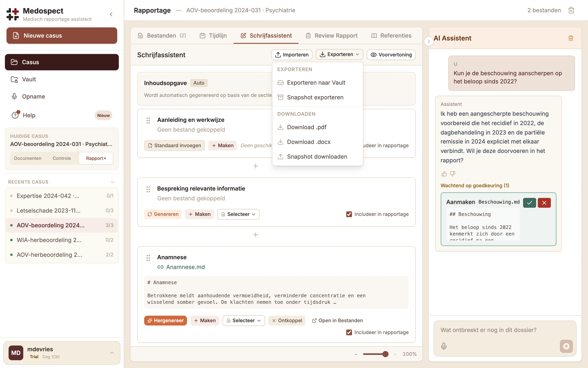
Task: Choose Snapshot downloaden
Action: click(x=317, y=156)
